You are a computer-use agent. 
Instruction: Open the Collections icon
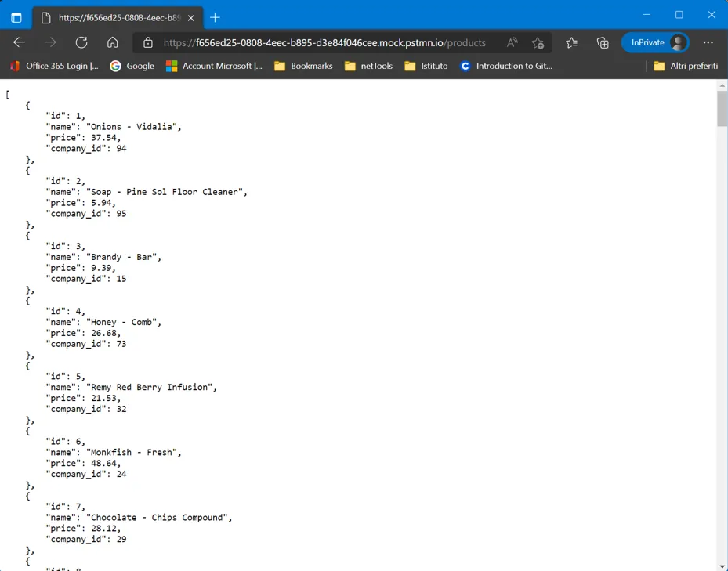coord(603,43)
